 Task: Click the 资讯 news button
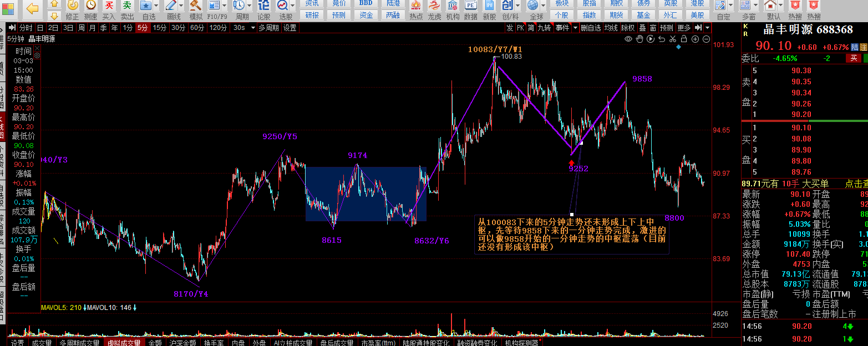pos(312,3)
